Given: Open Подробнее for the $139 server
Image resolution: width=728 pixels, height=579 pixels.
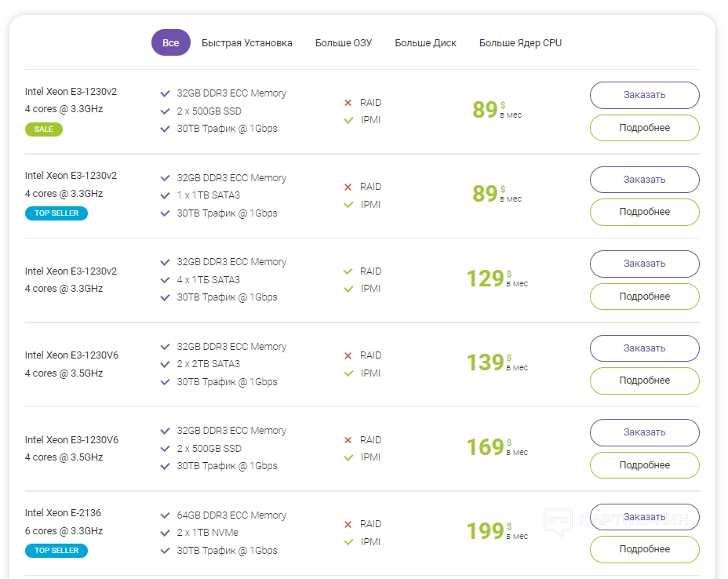Looking at the screenshot, I should 644,381.
